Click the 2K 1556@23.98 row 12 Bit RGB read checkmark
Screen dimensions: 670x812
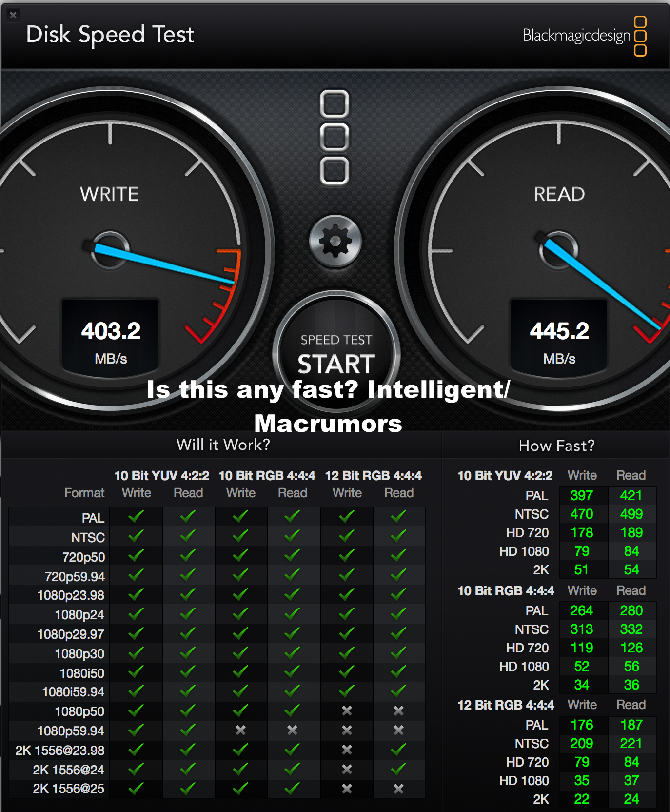[398, 749]
